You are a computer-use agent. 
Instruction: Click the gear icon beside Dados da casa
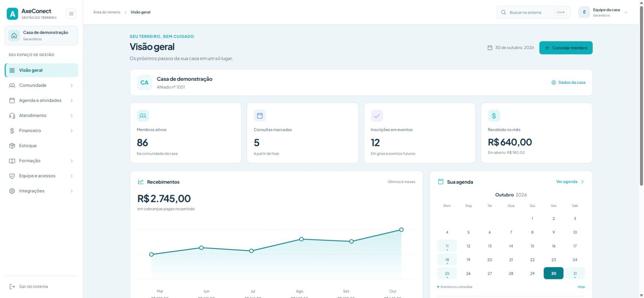click(x=554, y=82)
